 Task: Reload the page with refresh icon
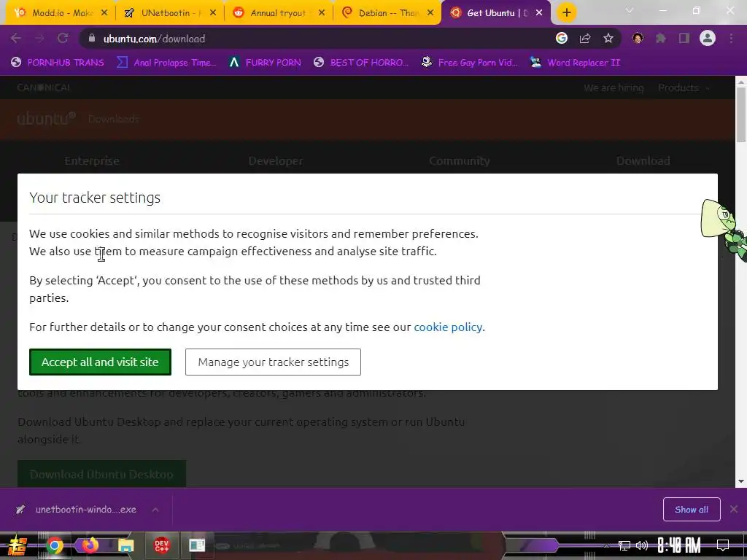[63, 39]
